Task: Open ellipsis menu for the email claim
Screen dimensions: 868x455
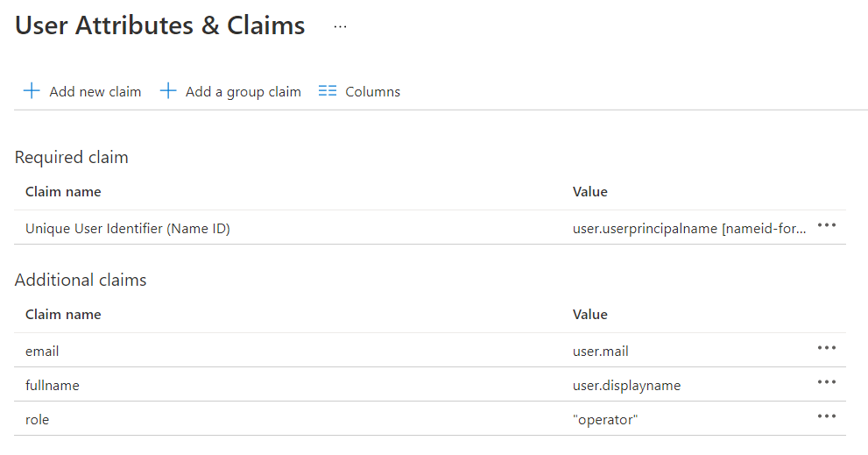Action: (826, 348)
